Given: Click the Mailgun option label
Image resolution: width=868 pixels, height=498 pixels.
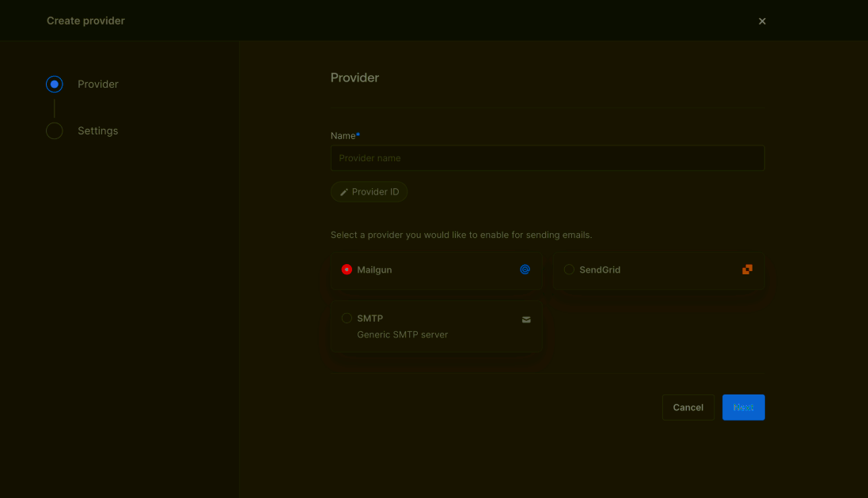Looking at the screenshot, I should (374, 270).
